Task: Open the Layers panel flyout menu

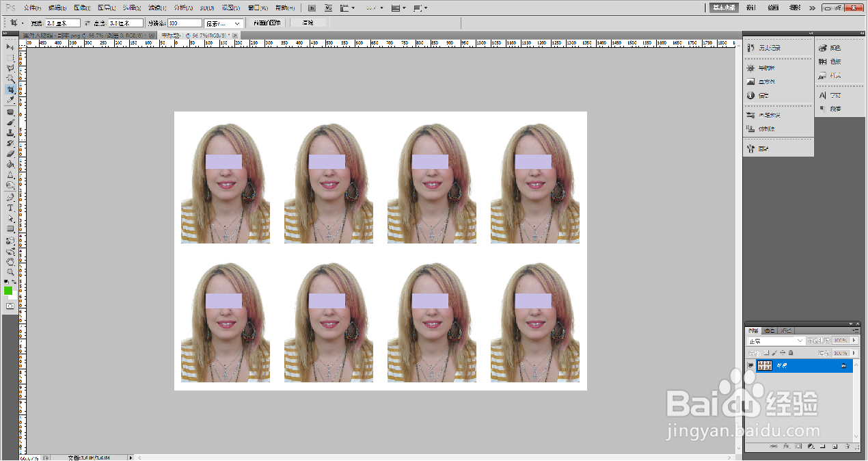Action: [x=855, y=330]
